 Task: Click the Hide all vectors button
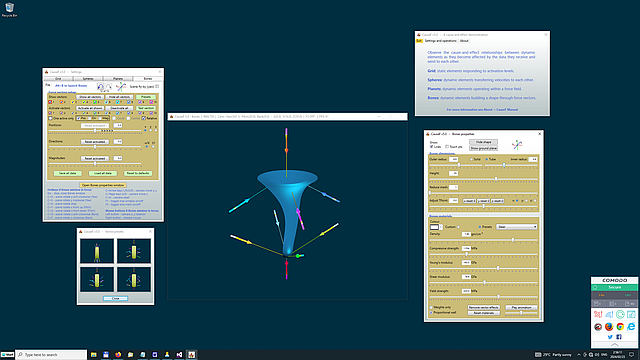pos(119,97)
